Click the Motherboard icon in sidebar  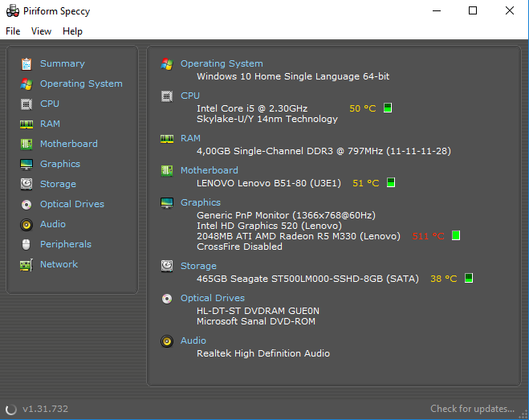[26, 145]
